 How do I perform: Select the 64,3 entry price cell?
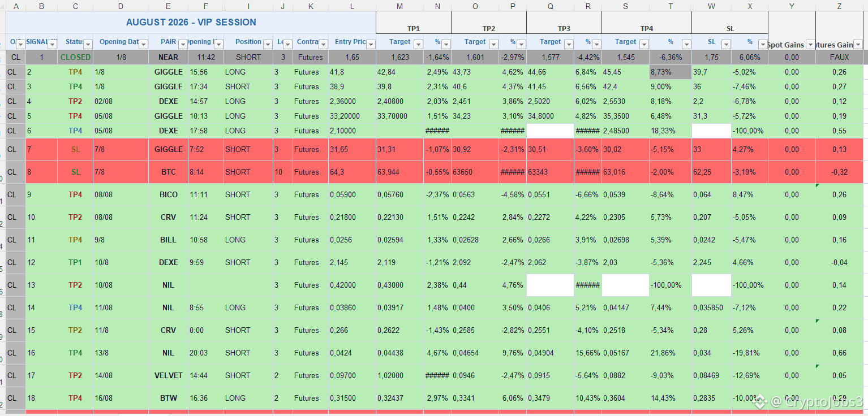(x=352, y=172)
